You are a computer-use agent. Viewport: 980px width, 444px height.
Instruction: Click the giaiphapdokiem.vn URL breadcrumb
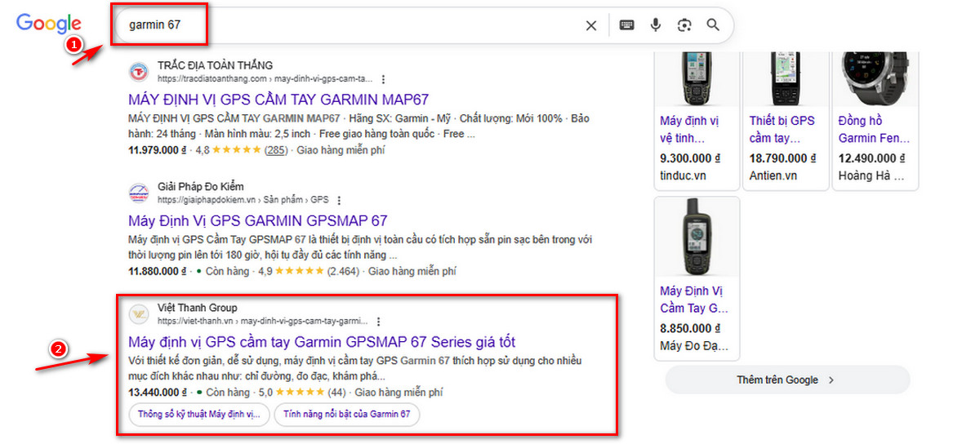pos(243,200)
